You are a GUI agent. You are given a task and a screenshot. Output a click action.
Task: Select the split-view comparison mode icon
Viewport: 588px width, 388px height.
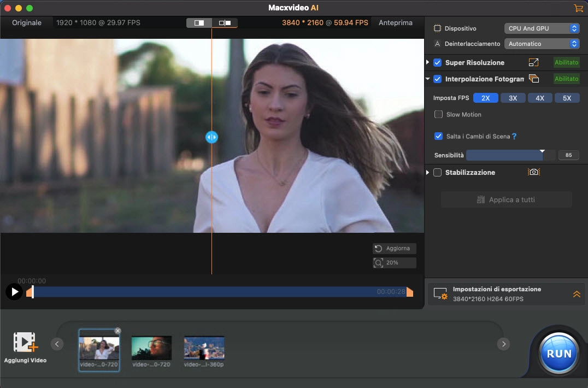click(199, 23)
